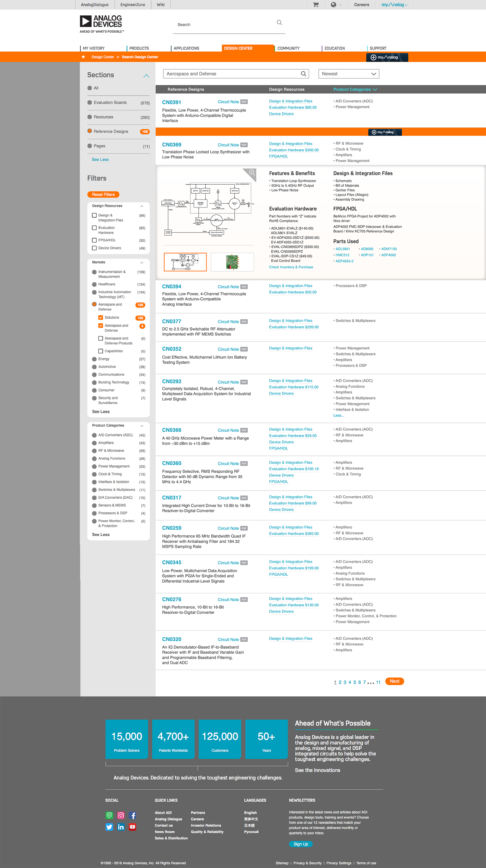Open the myAnalog dropdown in the top bar
Screen dimensions: 486x868
394,5
